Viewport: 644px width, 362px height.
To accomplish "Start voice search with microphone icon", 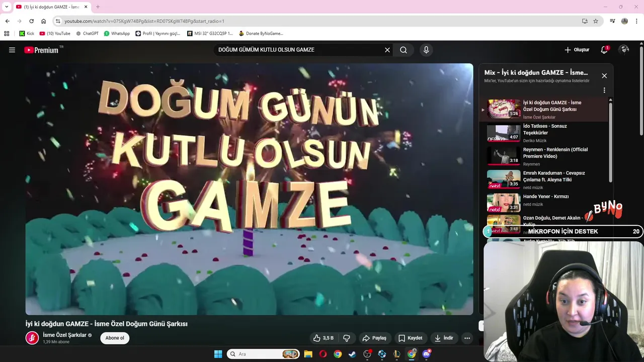I will tap(426, 50).
